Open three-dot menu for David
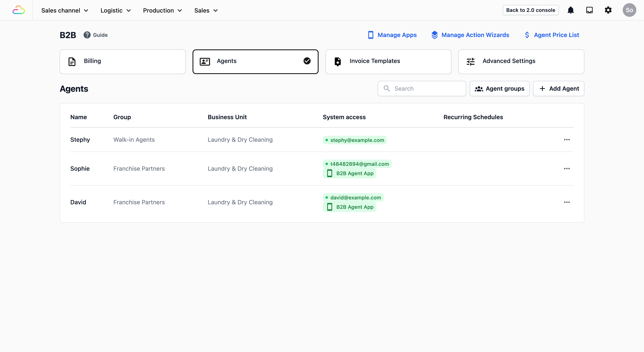This screenshot has width=644, height=352. [x=566, y=202]
